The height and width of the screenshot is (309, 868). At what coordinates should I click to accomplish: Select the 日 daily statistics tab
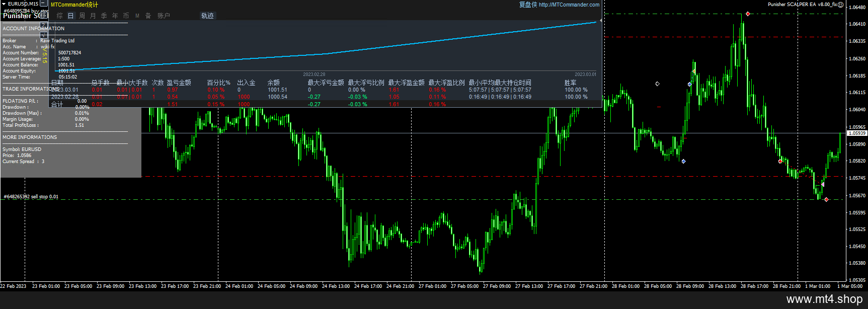70,16
